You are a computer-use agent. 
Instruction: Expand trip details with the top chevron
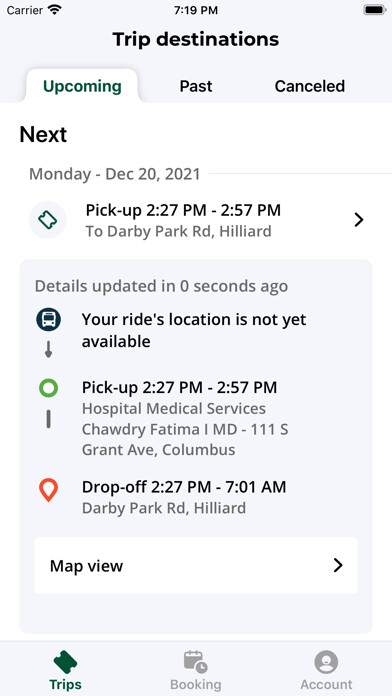coord(359,220)
